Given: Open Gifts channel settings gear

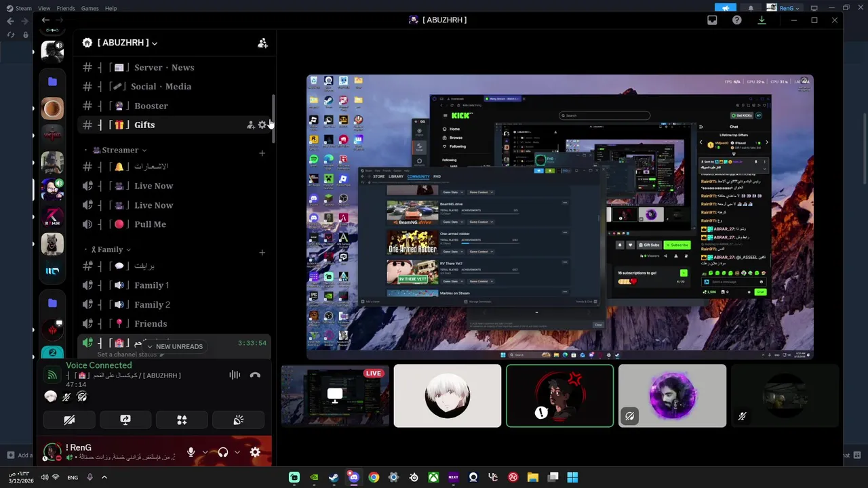Looking at the screenshot, I should 262,125.
